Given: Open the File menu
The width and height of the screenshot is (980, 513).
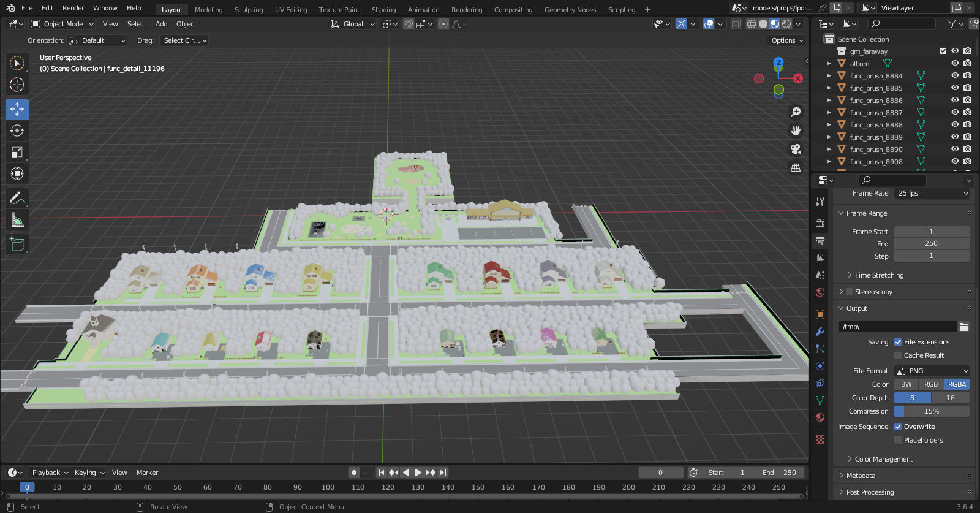Looking at the screenshot, I should 27,8.
